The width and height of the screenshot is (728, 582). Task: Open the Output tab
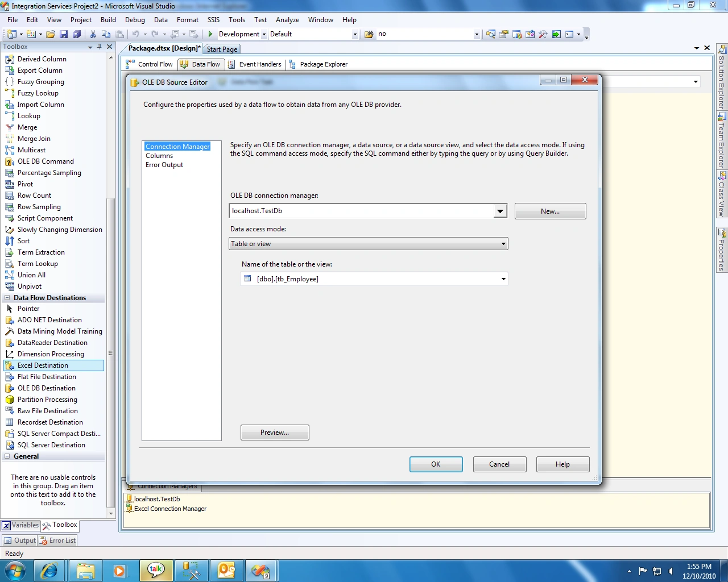20,541
